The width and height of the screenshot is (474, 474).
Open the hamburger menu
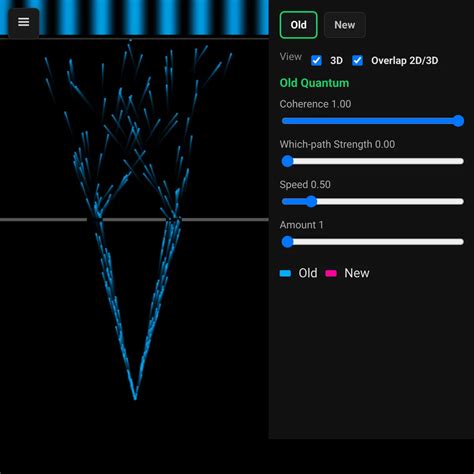tap(23, 23)
